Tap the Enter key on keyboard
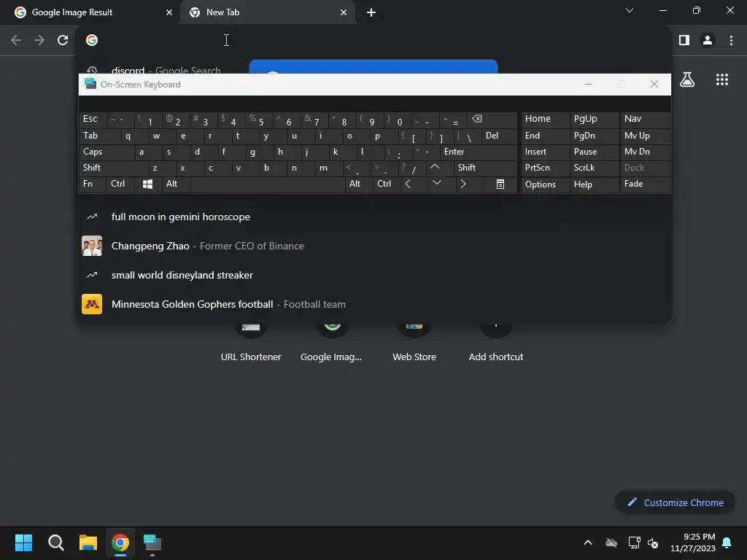The width and height of the screenshot is (747, 560). click(x=479, y=152)
